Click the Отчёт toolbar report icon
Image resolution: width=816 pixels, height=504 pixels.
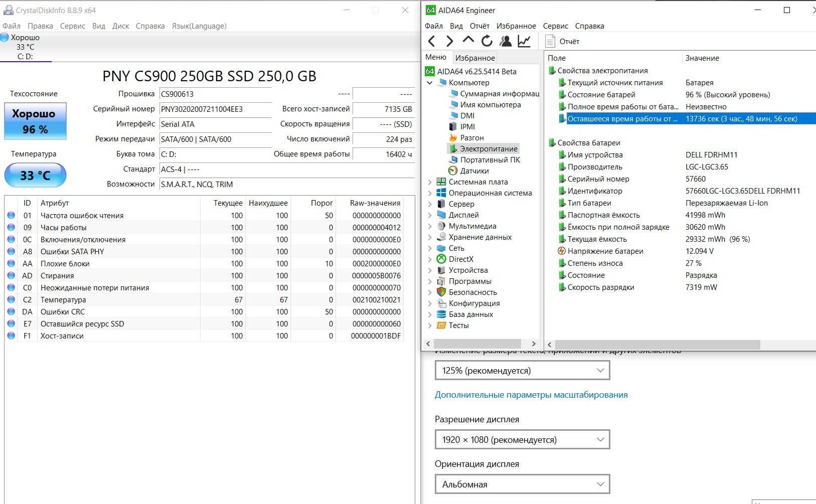pyautogui.click(x=550, y=41)
